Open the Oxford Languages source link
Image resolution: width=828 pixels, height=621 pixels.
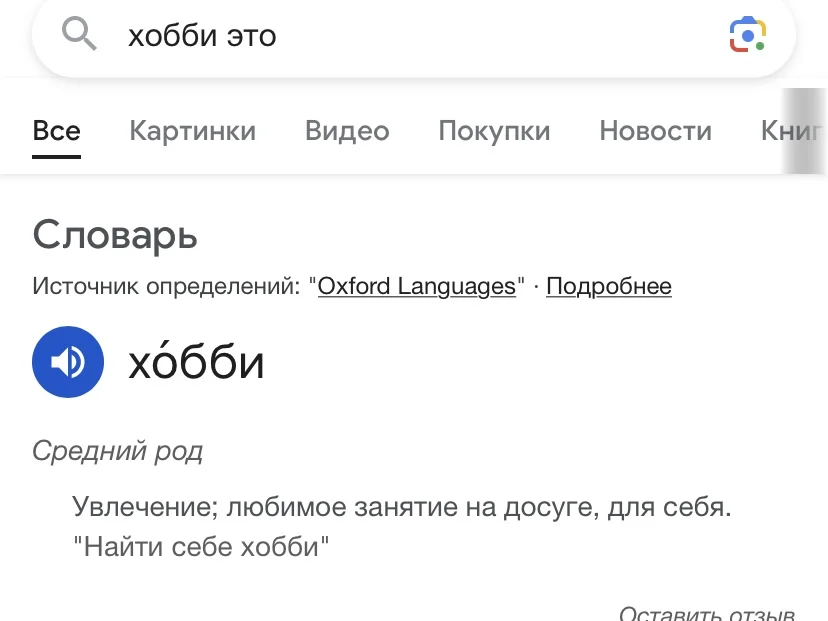click(416, 286)
